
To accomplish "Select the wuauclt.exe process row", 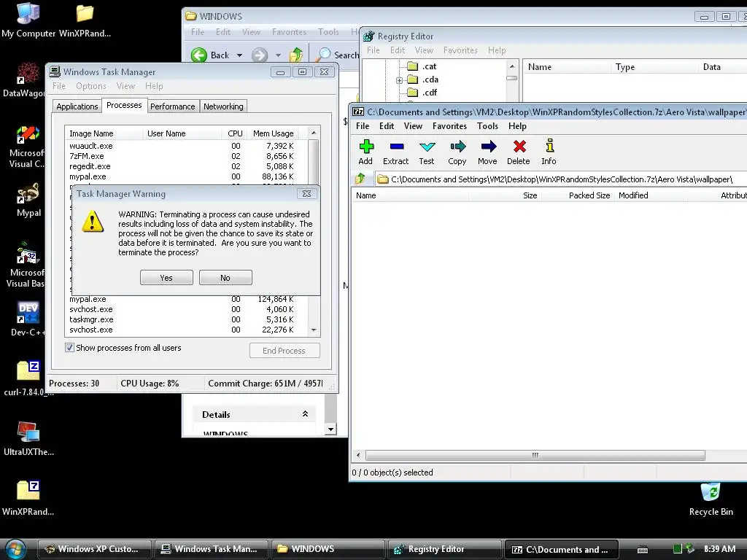I will [186, 146].
